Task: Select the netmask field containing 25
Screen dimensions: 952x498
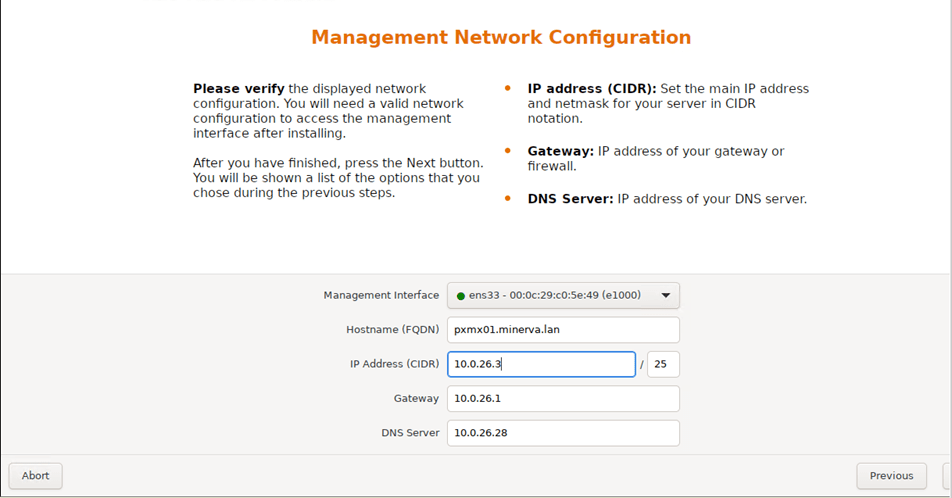Action: [x=662, y=364]
